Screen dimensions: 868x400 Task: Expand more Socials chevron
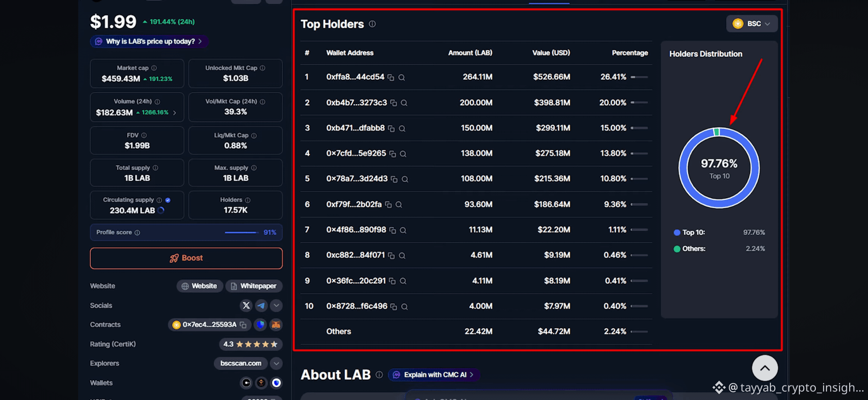pyautogui.click(x=276, y=305)
